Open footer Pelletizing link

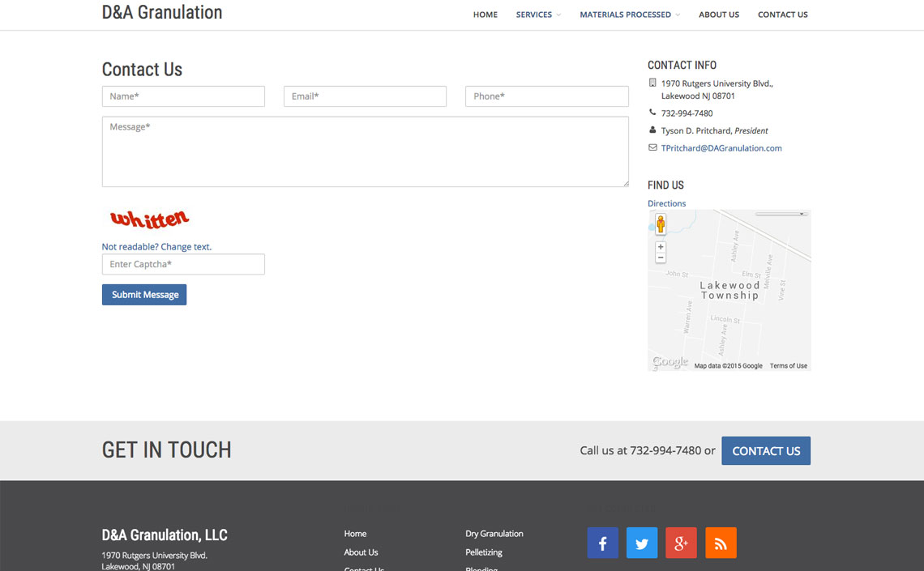[484, 552]
